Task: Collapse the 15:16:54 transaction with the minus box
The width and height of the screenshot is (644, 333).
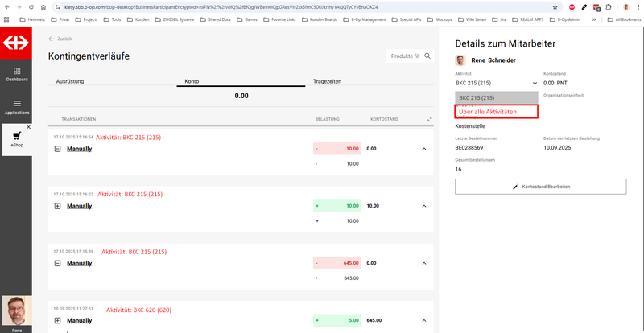Action: 57,149
